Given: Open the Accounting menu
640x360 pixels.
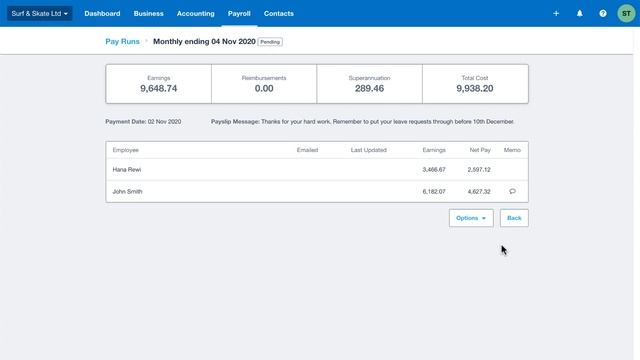Looking at the screenshot, I should pyautogui.click(x=196, y=13).
